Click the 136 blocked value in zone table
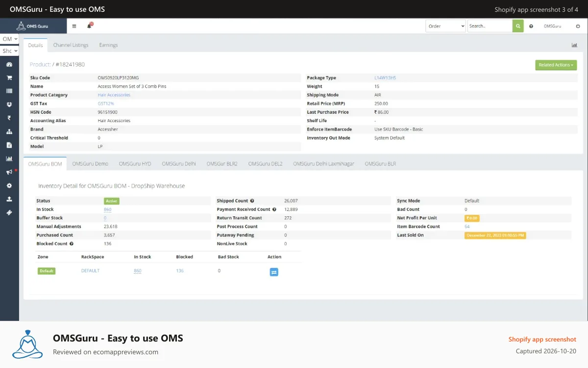Viewport: 588px width, 368px height. pos(180,271)
